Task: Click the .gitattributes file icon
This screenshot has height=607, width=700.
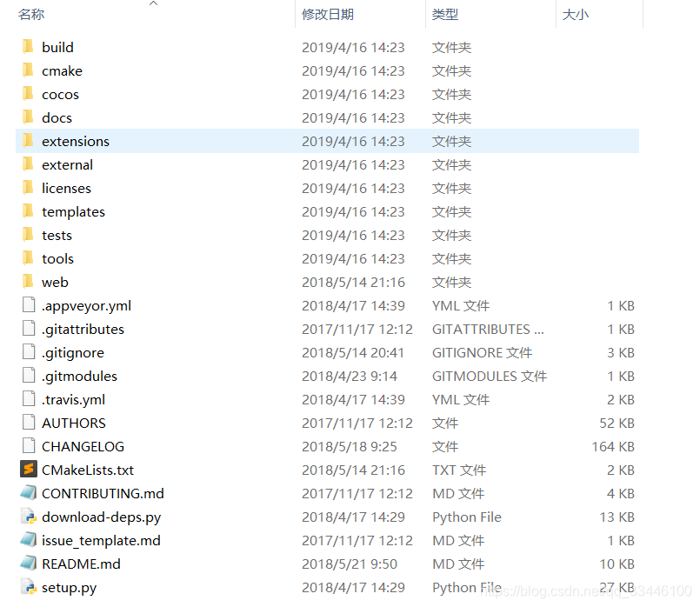Action: point(29,329)
